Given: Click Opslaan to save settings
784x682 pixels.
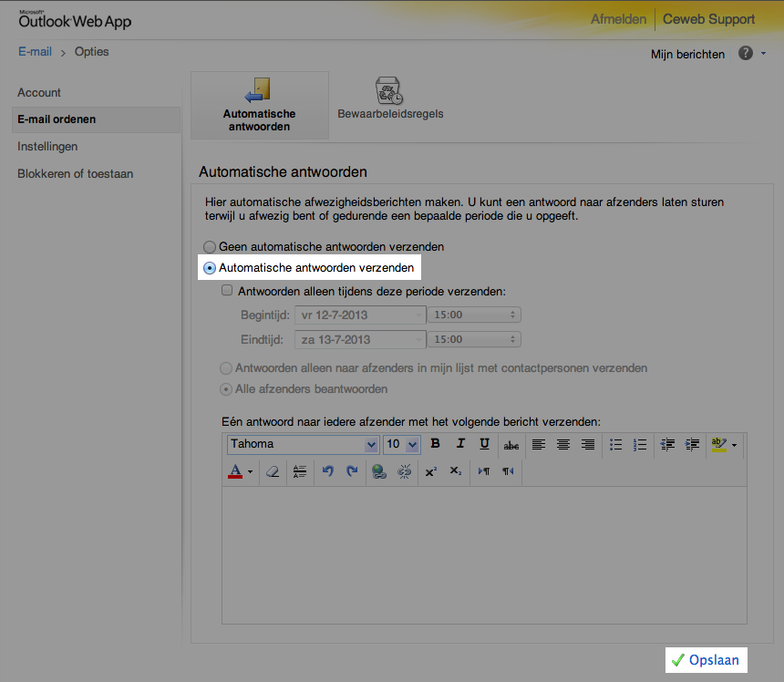Looking at the screenshot, I should [706, 660].
